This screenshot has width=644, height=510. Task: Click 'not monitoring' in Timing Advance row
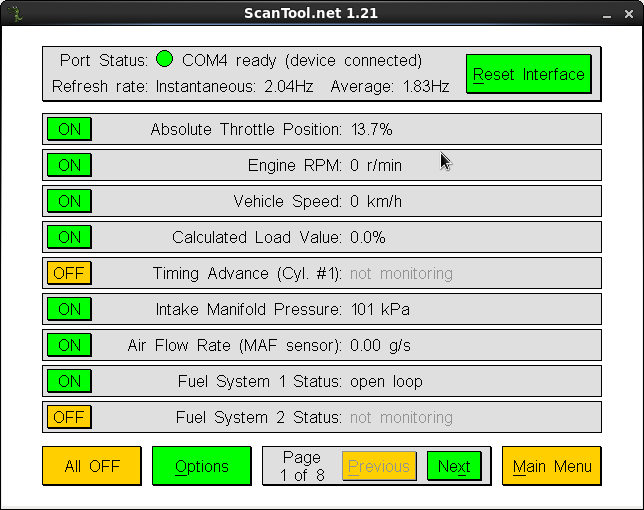[x=401, y=273]
